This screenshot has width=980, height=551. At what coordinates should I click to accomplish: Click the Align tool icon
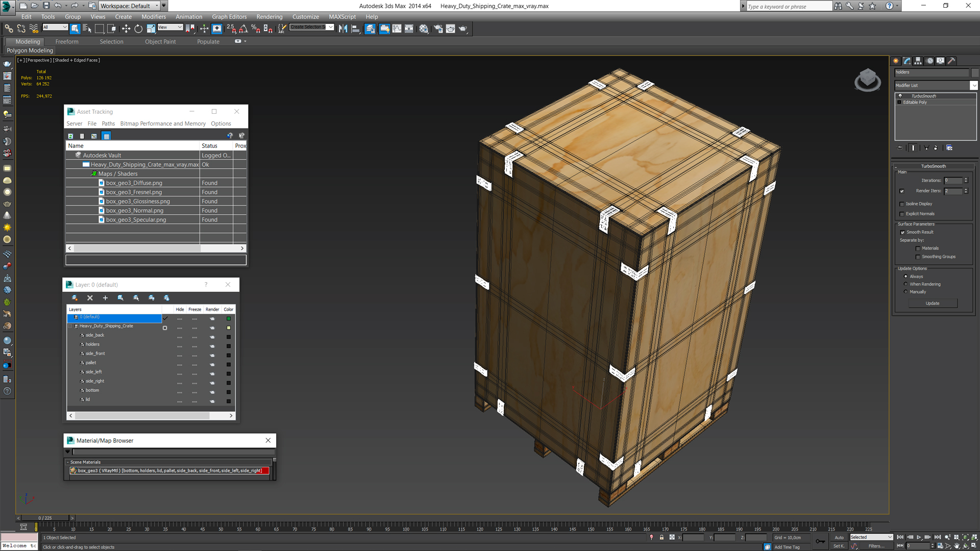[x=356, y=29]
